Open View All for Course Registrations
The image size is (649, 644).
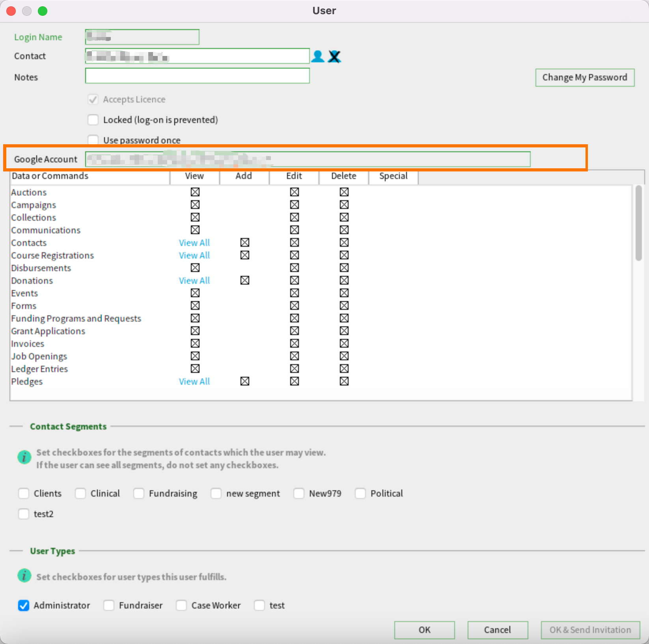coord(194,255)
